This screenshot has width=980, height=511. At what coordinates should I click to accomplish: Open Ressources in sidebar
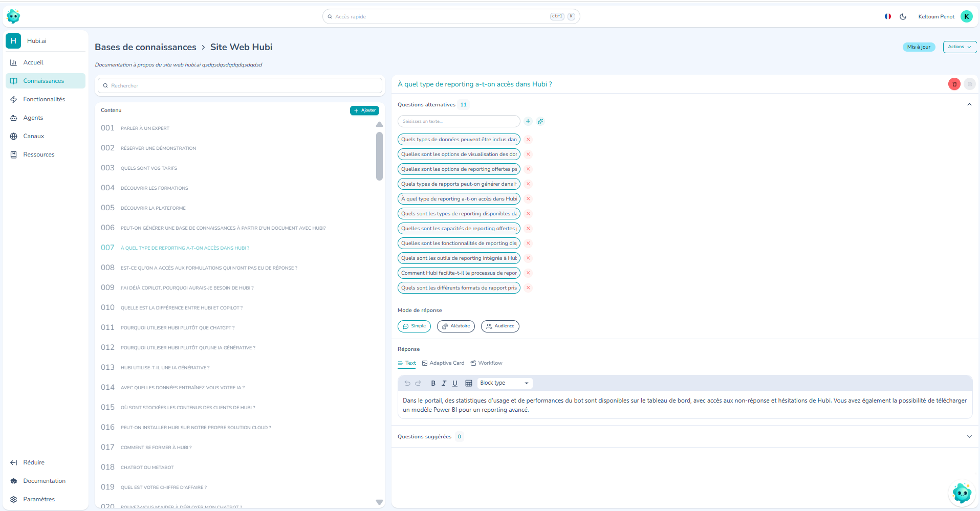coord(46,154)
